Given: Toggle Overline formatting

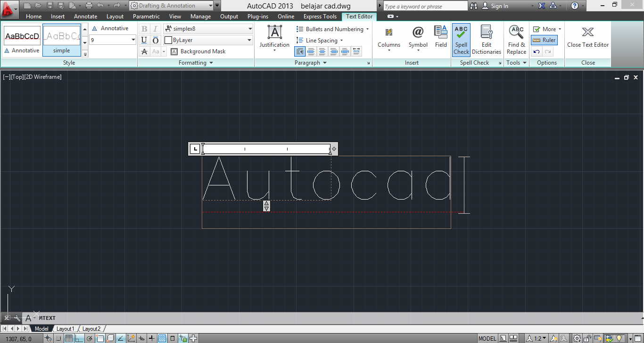Looking at the screenshot, I should coord(155,40).
